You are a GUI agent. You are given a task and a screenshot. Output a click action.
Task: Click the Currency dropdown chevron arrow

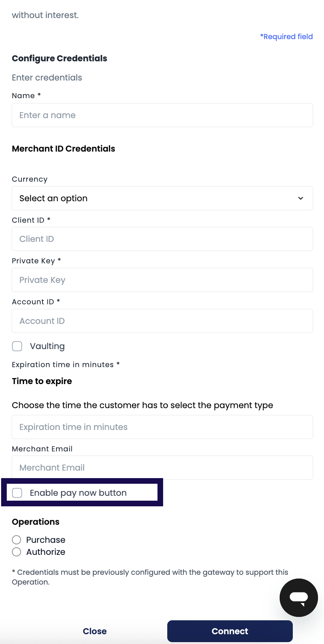tap(301, 198)
